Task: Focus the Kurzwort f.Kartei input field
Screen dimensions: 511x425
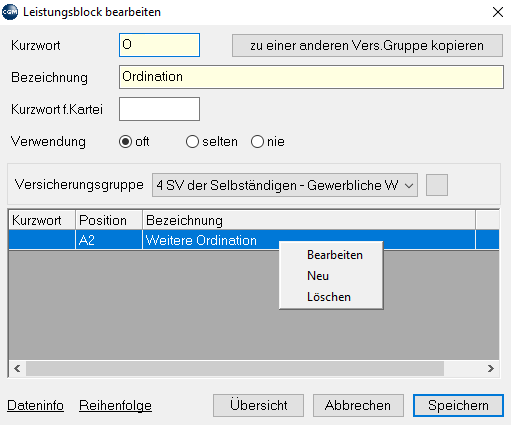Action: click(159, 109)
